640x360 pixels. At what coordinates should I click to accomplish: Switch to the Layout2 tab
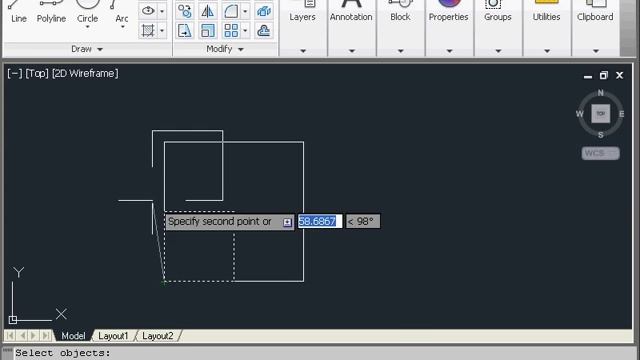pyautogui.click(x=158, y=336)
